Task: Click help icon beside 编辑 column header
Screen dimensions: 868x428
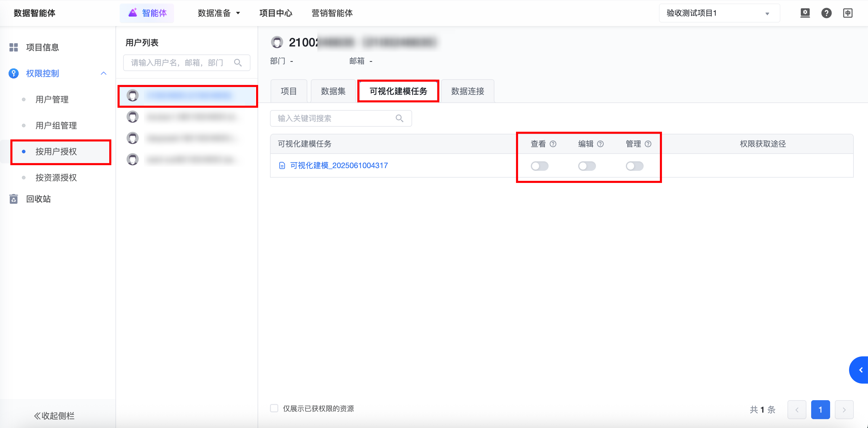Action: point(600,144)
